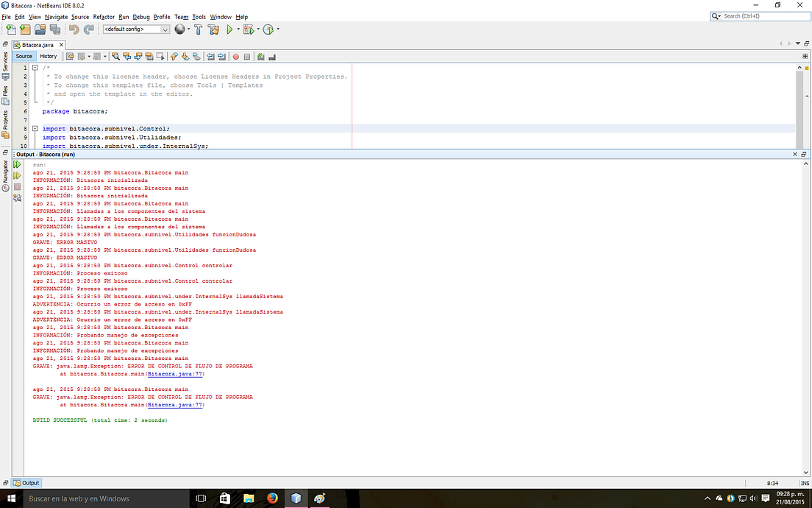812x508 pixels.
Task: Collapse the import block at line 8
Action: pos(35,128)
